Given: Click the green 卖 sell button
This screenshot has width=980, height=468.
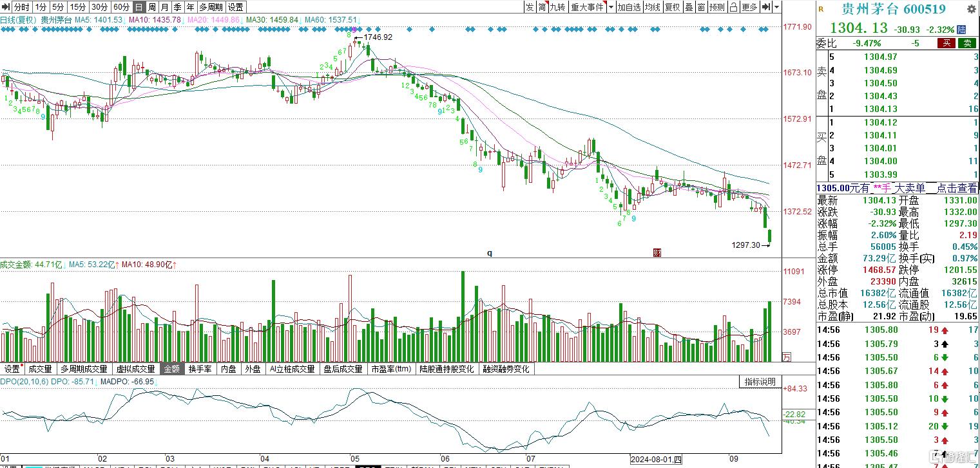Looking at the screenshot, I should pos(967,43).
